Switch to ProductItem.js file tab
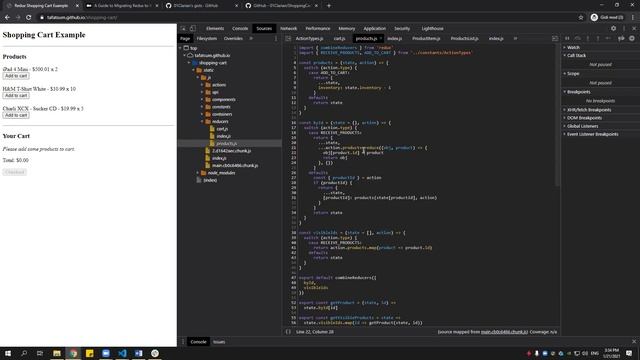Image resolution: width=640 pixels, height=360 pixels. [x=426, y=38]
